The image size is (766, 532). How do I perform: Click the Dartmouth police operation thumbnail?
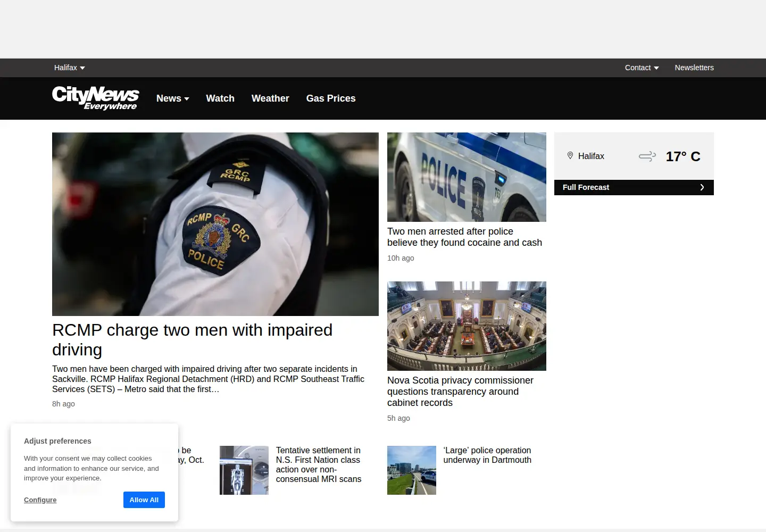tap(412, 470)
